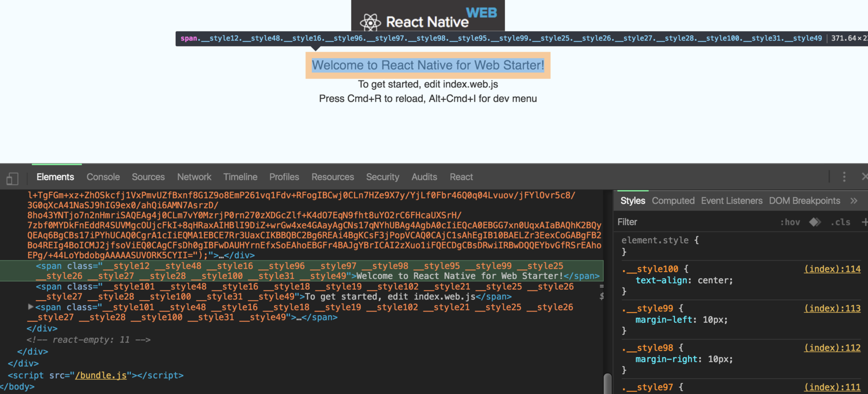Open the (index):113 source link
This screenshot has height=394, width=868.
pyautogui.click(x=832, y=308)
